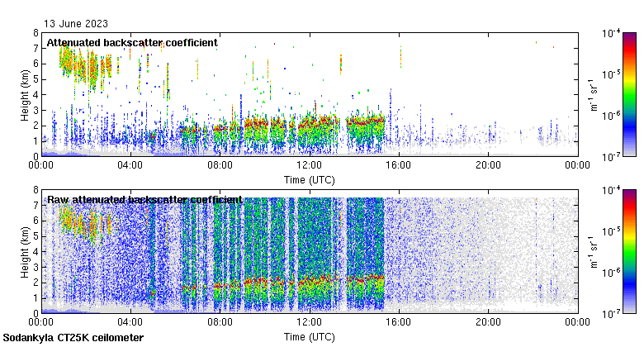Image resolution: width=644 pixels, height=347 pixels.
Task: Click the height tick '1' on the top plot
Action: pyautogui.click(x=36, y=141)
